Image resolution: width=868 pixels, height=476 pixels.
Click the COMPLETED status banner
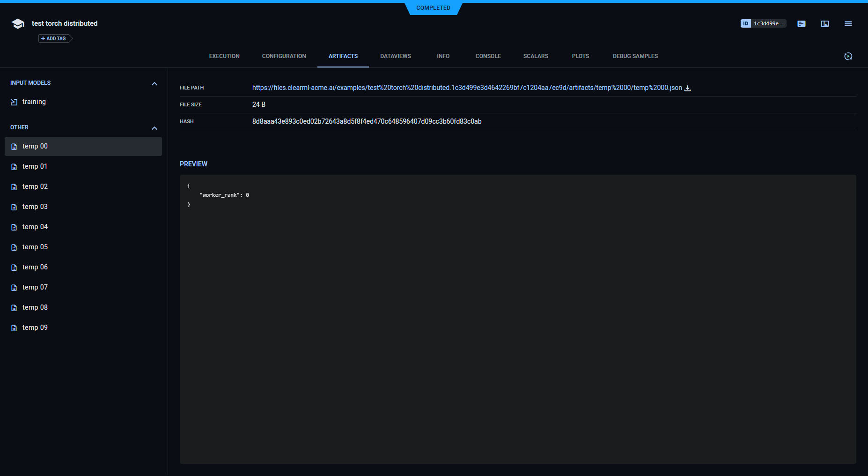pos(433,7)
